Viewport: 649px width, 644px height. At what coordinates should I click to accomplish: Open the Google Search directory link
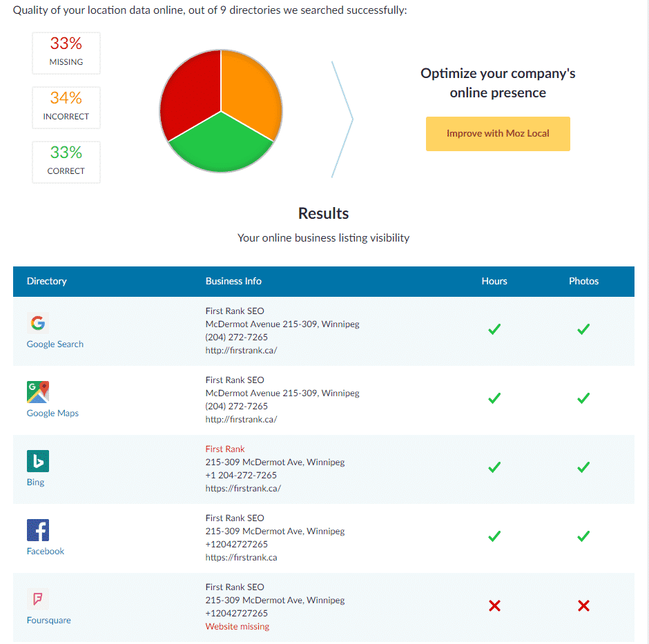coord(55,344)
